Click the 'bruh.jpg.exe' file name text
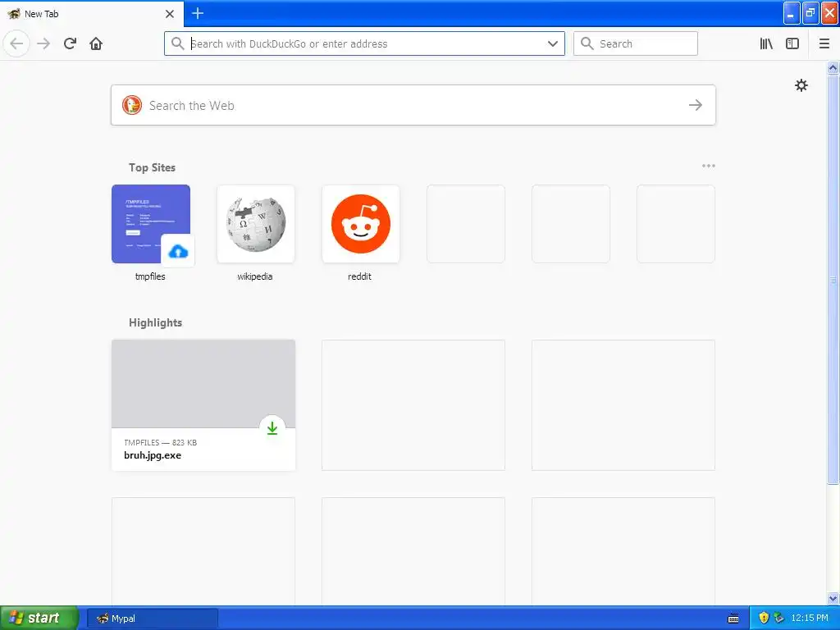840x630 pixels. coord(153,455)
